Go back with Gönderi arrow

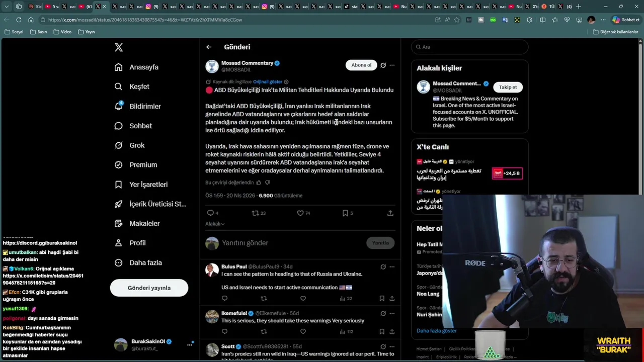pyautogui.click(x=209, y=47)
